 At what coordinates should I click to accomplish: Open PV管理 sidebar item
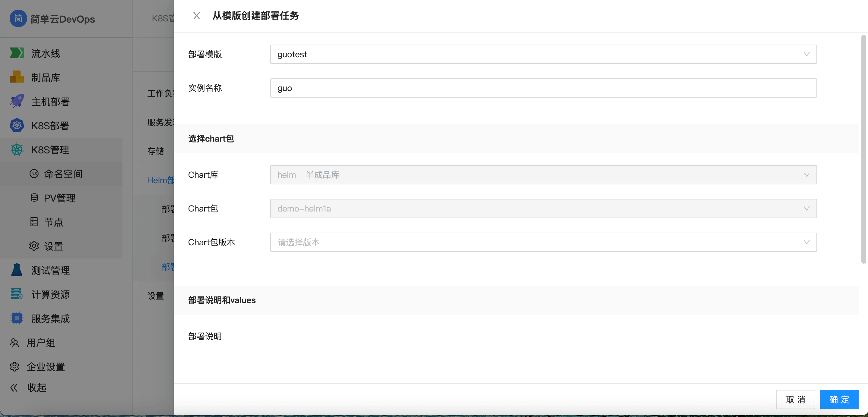(x=60, y=198)
